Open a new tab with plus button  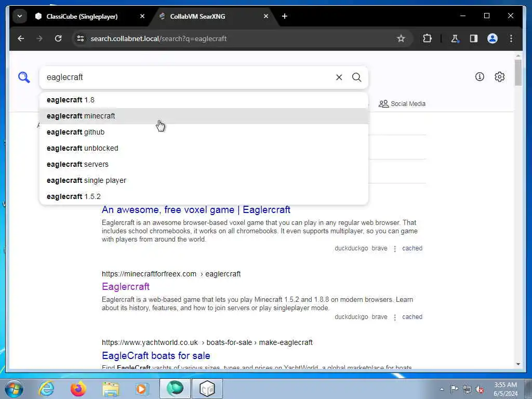tap(285, 16)
